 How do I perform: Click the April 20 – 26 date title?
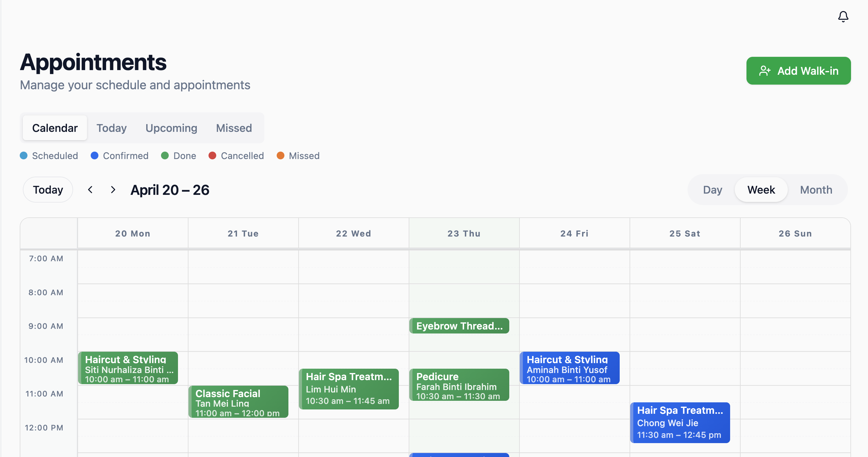(170, 190)
